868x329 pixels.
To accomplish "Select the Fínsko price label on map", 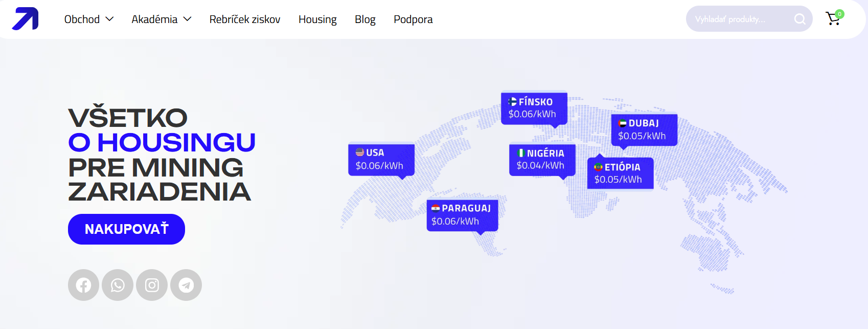I will coord(534,108).
